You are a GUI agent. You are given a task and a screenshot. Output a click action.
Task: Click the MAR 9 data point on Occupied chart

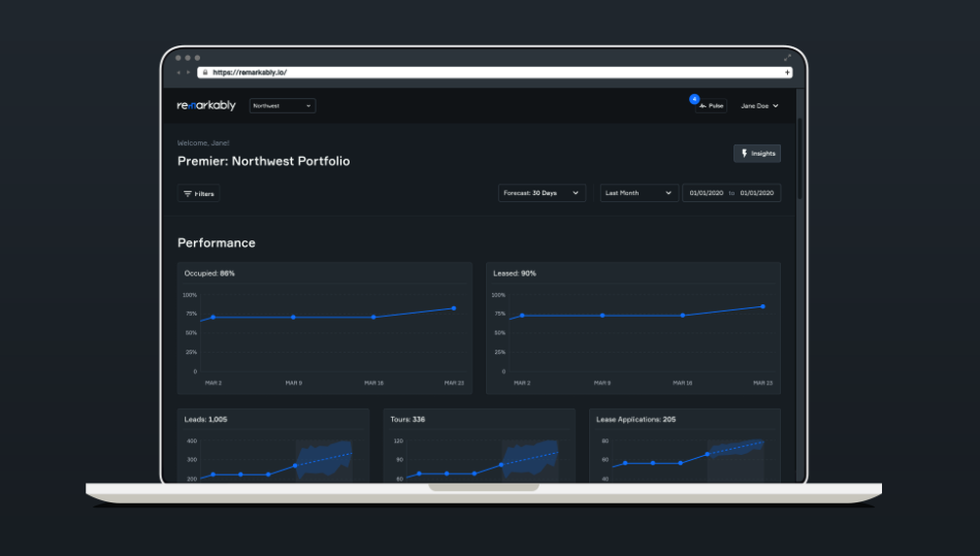[x=293, y=317]
